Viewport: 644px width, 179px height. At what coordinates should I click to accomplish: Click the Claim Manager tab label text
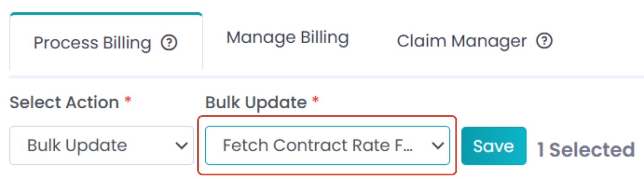(462, 41)
